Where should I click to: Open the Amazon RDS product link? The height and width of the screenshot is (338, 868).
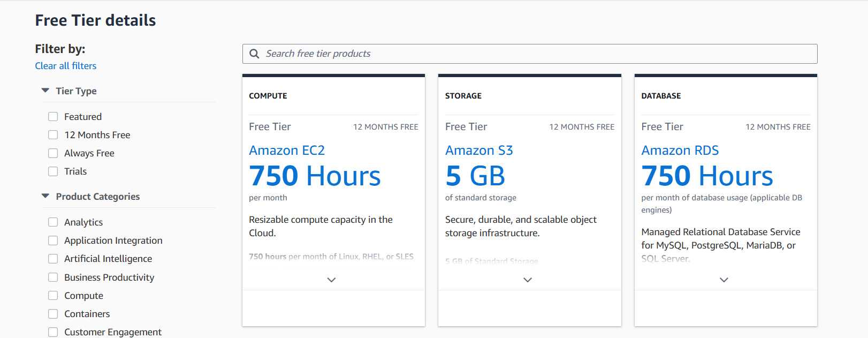680,151
